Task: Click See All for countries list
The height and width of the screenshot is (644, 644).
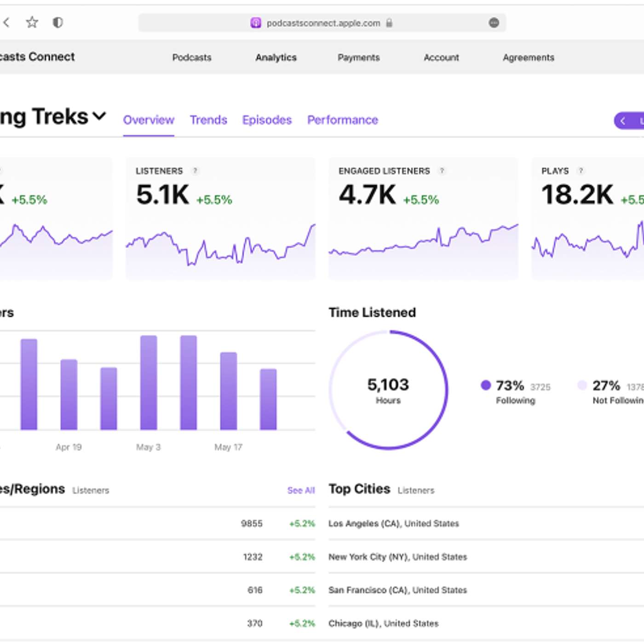Action: pyautogui.click(x=301, y=490)
